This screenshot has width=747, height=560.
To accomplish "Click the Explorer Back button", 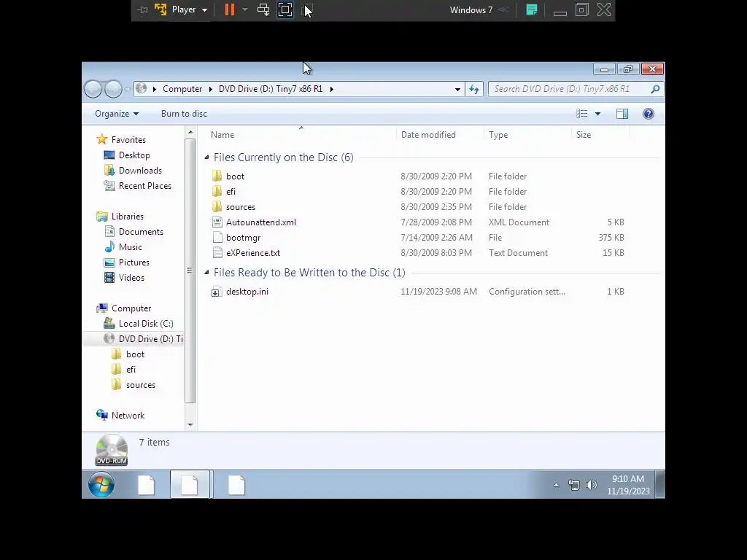I will point(93,89).
